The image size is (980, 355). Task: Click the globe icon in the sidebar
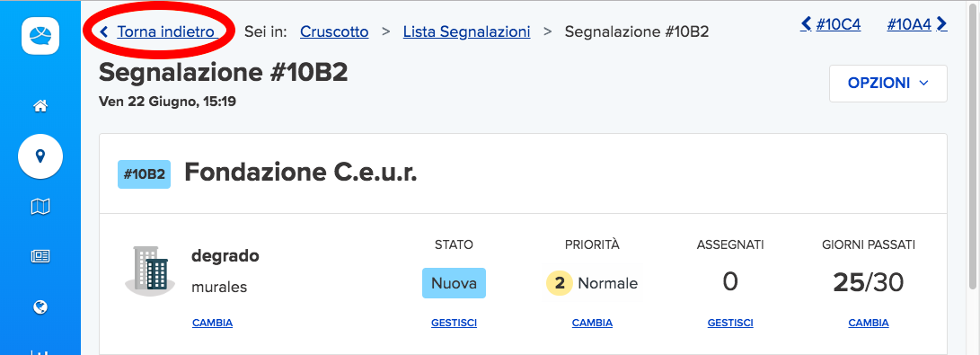point(40,306)
